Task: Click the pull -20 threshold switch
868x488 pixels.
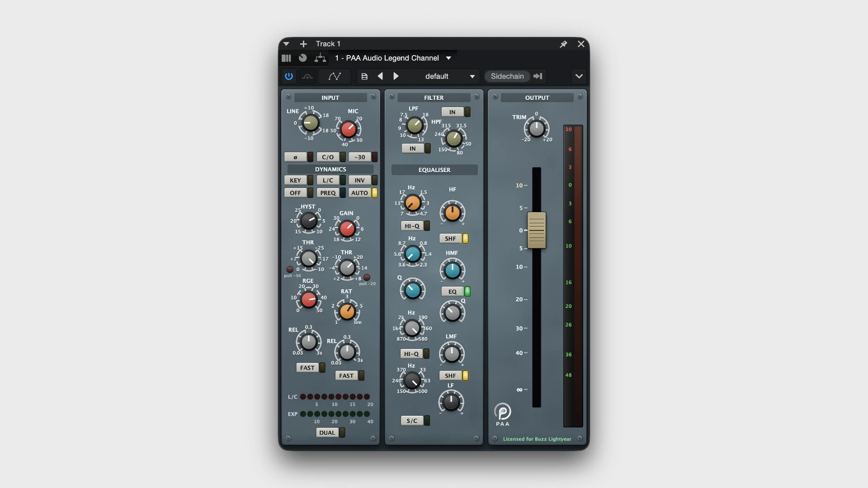Action: [367, 277]
